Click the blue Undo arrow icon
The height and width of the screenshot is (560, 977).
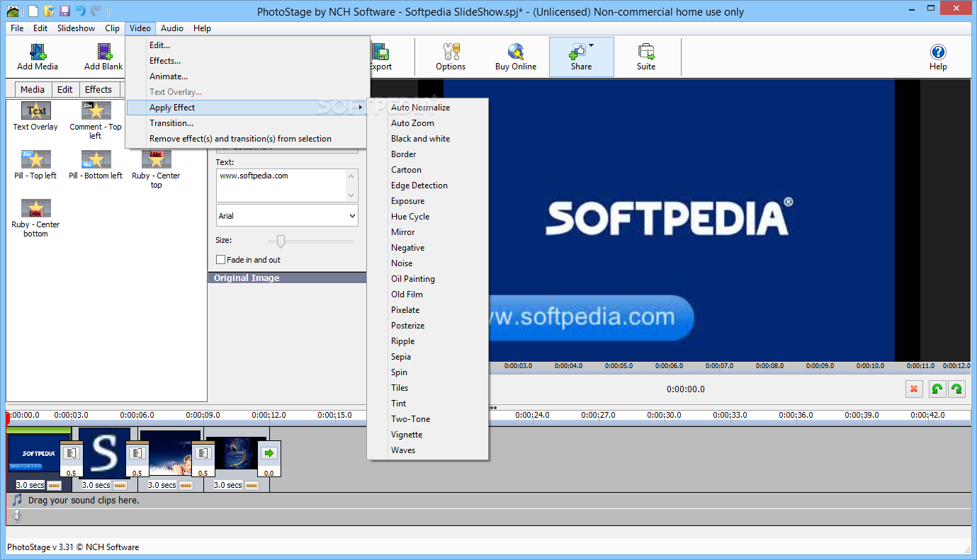(80, 11)
